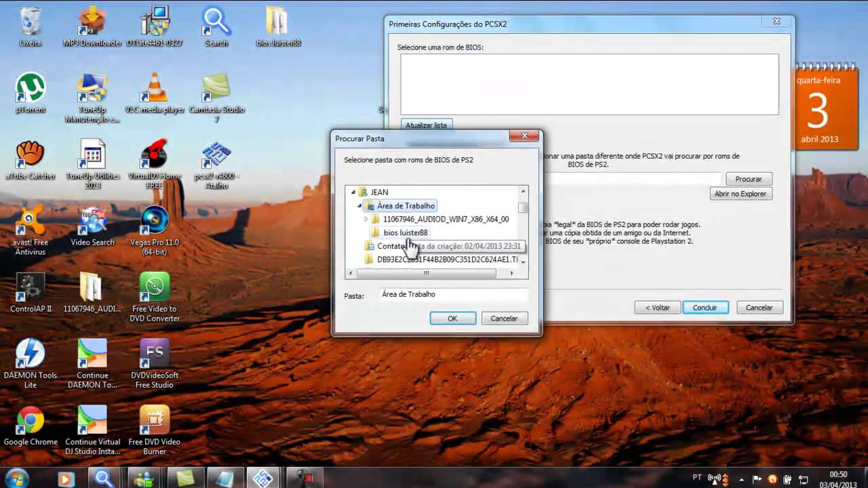The height and width of the screenshot is (488, 868).
Task: Open magnifier Search taskbar icon
Action: click(x=104, y=478)
